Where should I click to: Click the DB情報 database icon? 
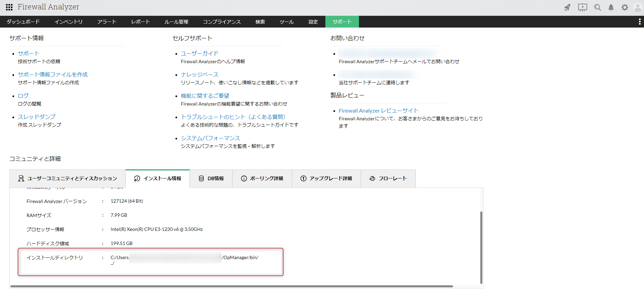point(201,178)
